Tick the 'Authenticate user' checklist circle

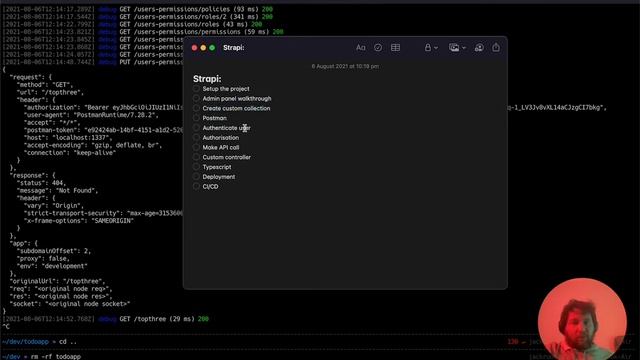point(196,128)
